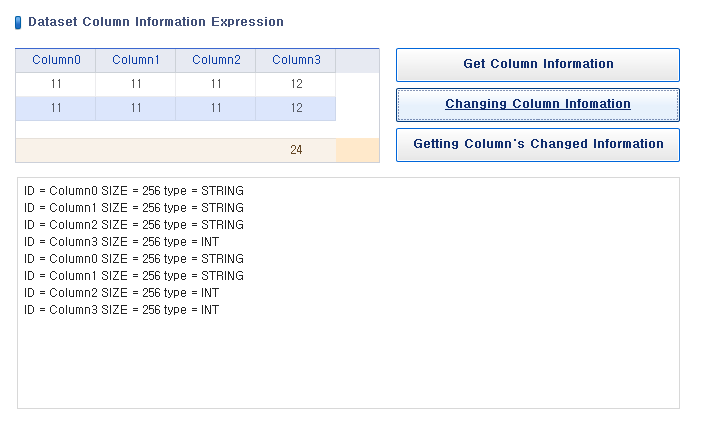
Task: Select second row cell under Column0
Action: tap(56, 108)
